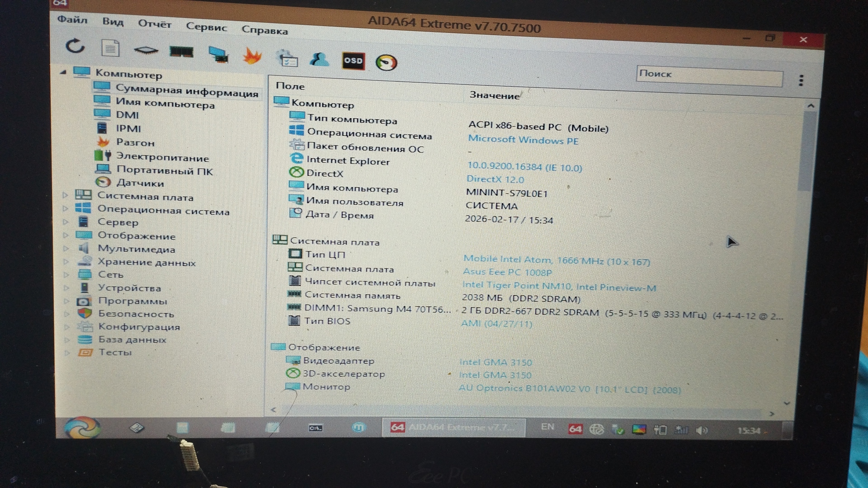
Task: Launch the System Stability Test flame icon
Action: tap(252, 56)
